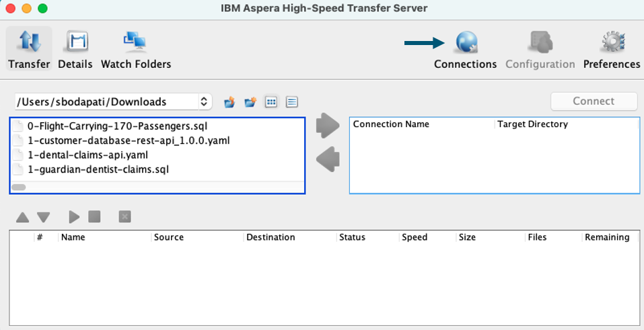This screenshot has width=644, height=330.
Task: Sort by Target Directory column
Action: pyautogui.click(x=567, y=124)
